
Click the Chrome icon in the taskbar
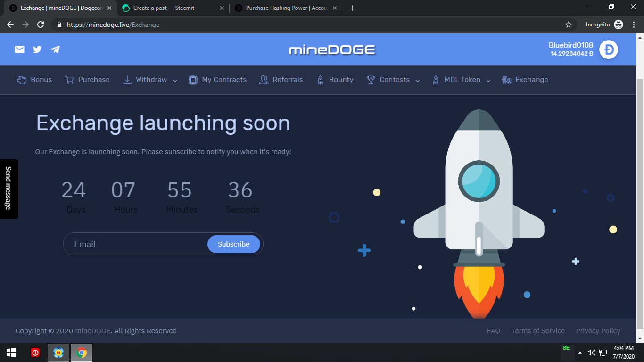[x=82, y=353]
